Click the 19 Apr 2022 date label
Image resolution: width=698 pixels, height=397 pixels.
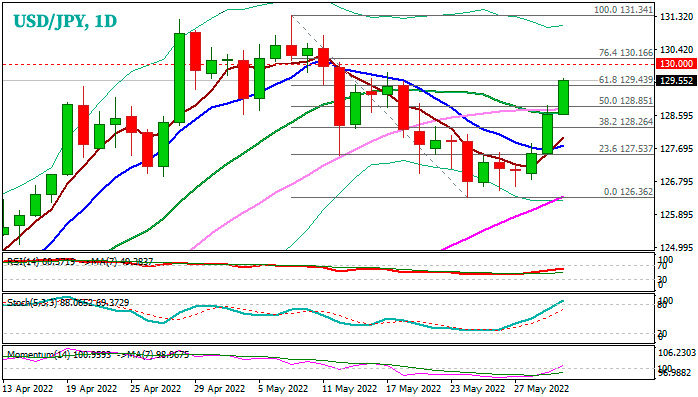coord(92,389)
